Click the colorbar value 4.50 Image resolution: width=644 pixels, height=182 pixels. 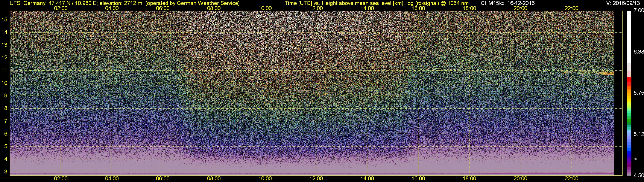click(x=639, y=176)
